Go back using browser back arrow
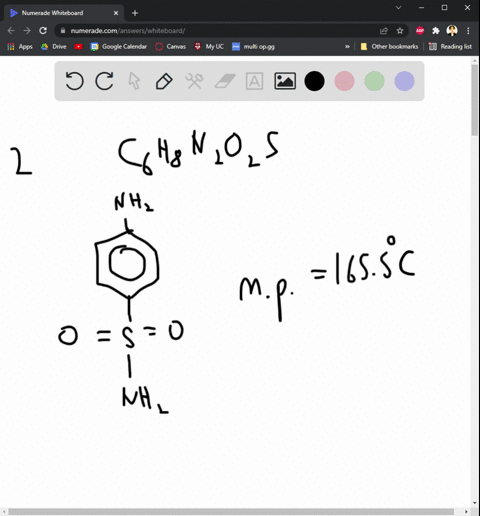 pos(11,31)
